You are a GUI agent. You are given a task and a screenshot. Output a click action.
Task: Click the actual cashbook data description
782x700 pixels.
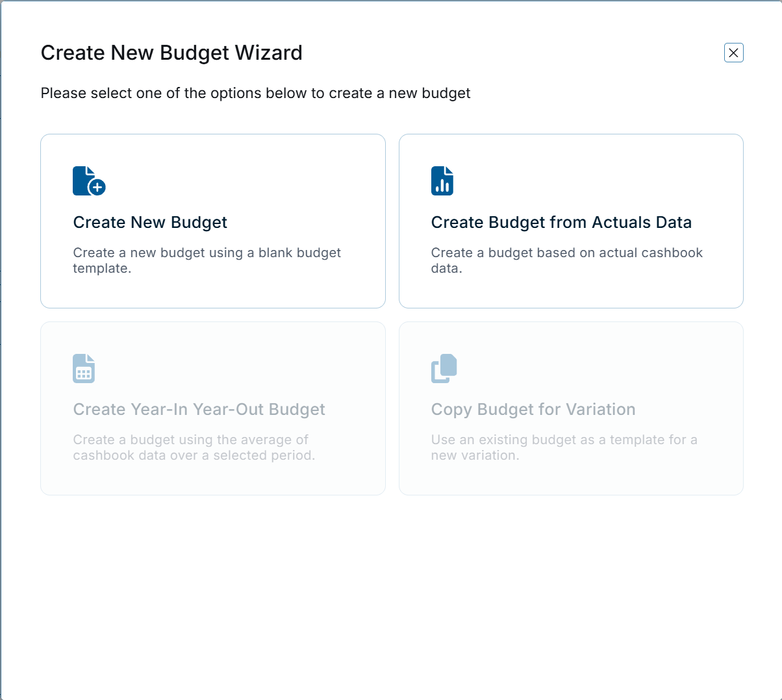click(567, 260)
